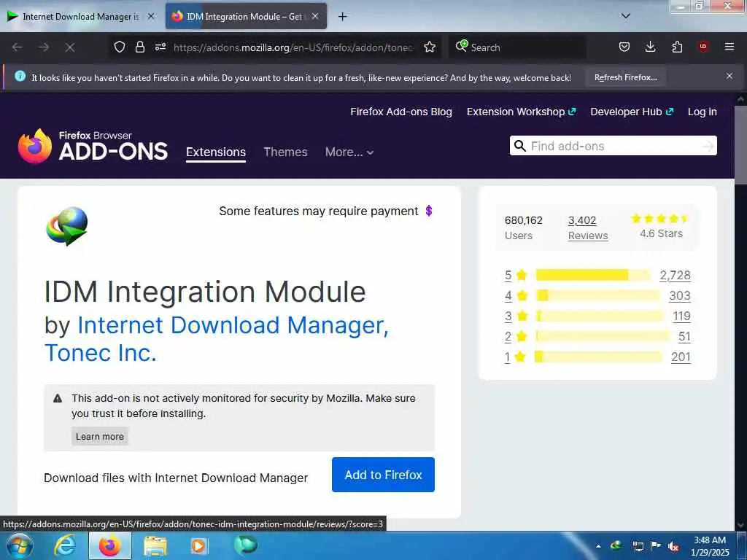Expand the More... navigation dropdown
This screenshot has width=747, height=560.
pos(349,152)
